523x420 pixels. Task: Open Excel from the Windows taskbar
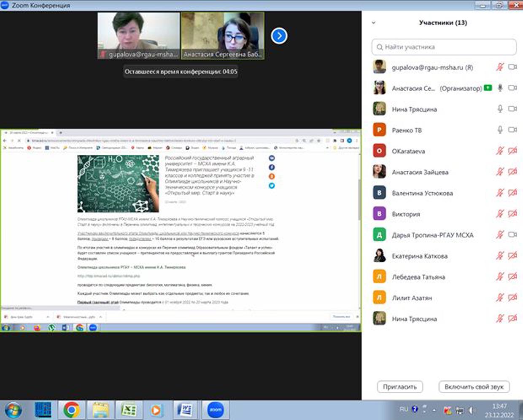(128, 409)
